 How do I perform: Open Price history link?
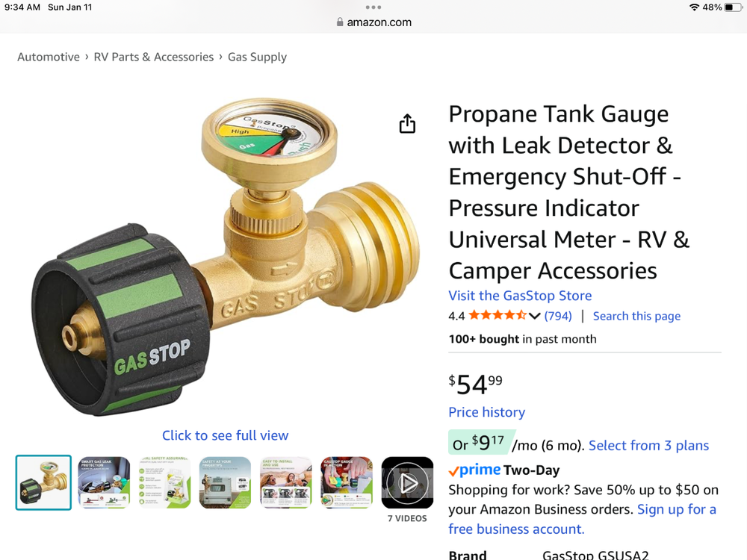(x=487, y=412)
